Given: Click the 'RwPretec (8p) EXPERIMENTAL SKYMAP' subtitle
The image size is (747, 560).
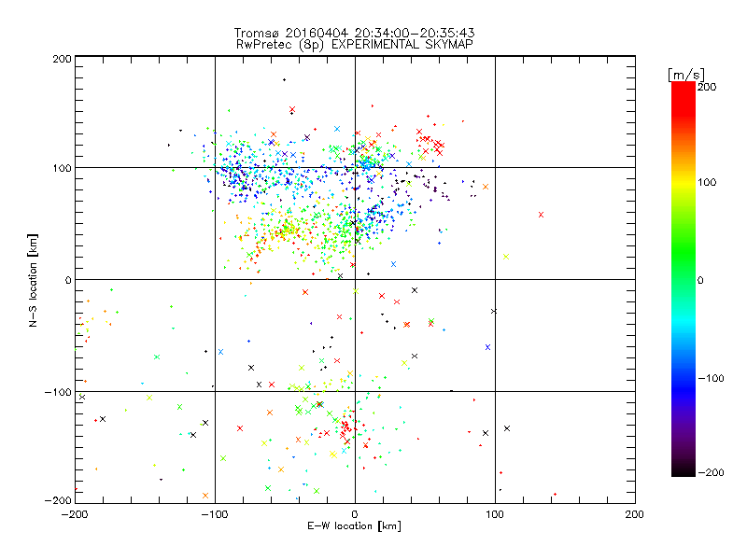Looking at the screenshot, I should pyautogui.click(x=355, y=44).
